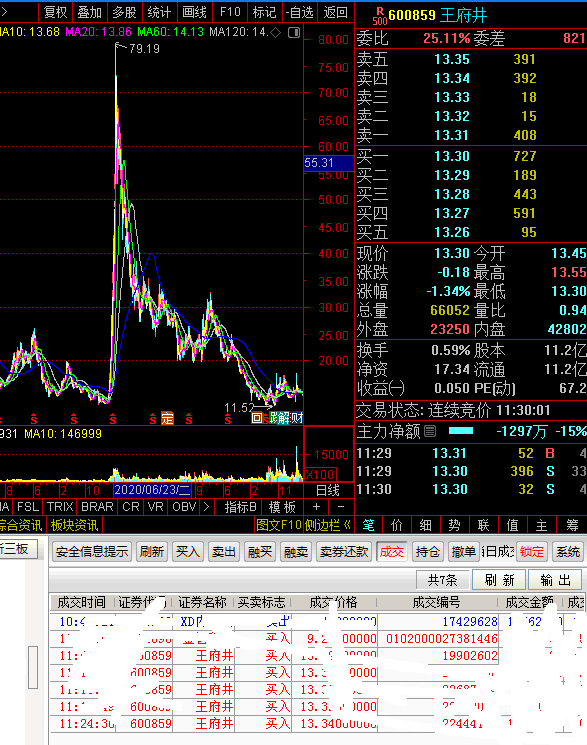Screen dimensions: 587x745
Task: Open the 卖出 sell panel
Action: click(224, 552)
